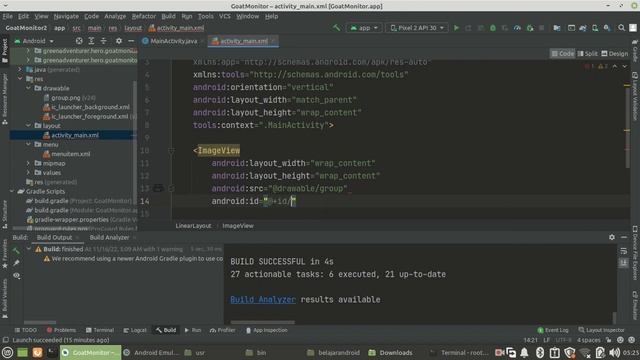Click the pin icon in Build sidebar
This screenshot has width=640, height=360.
point(16,263)
